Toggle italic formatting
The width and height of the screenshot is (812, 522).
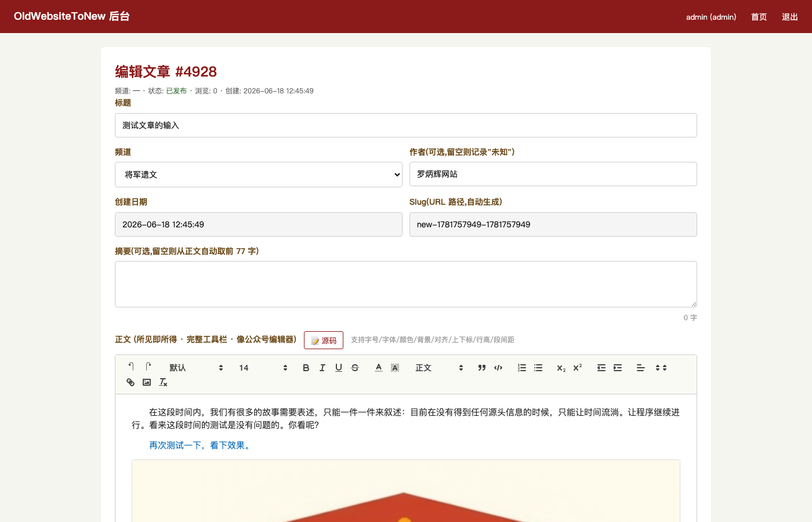[x=322, y=368]
